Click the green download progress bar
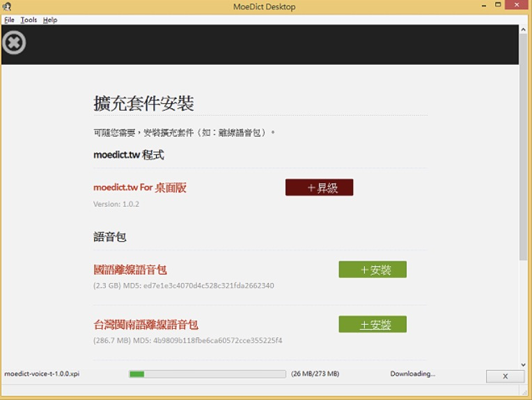Screen dimensions: 532x400 pos(208,374)
